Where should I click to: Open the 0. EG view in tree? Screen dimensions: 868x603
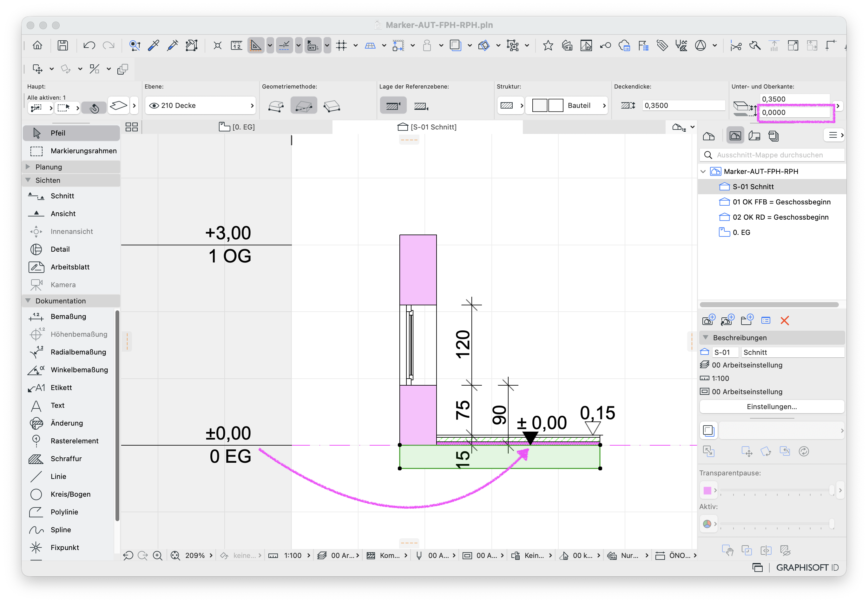click(x=741, y=232)
